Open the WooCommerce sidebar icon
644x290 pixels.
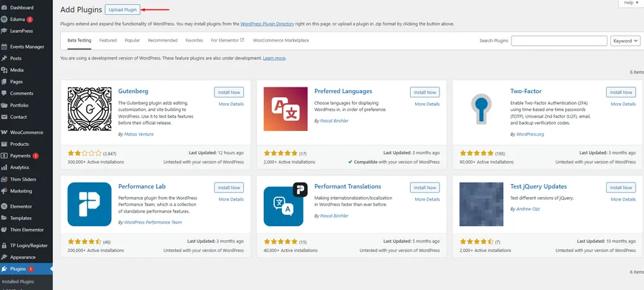point(5,132)
